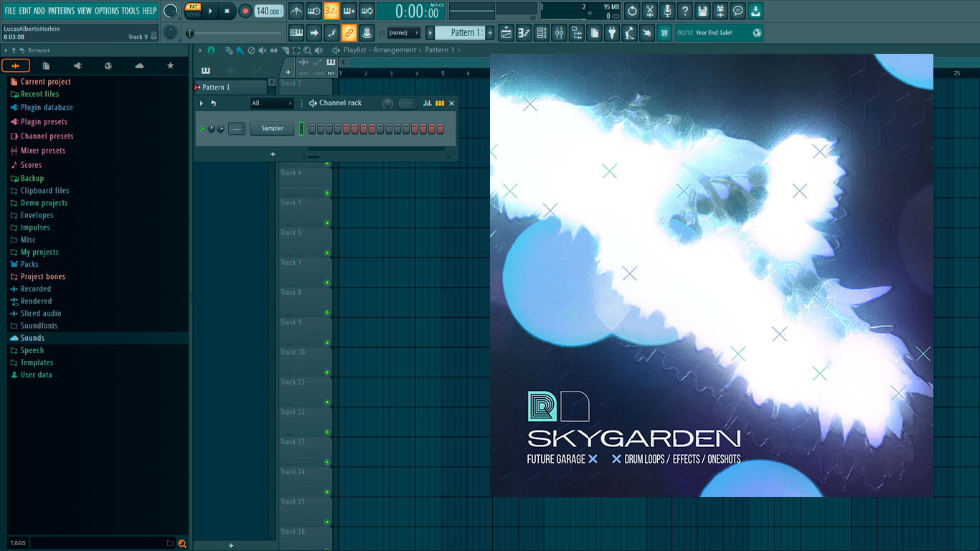Toggle the metronome icon
Image resolution: width=980 pixels, height=551 pixels.
pyautogui.click(x=296, y=11)
